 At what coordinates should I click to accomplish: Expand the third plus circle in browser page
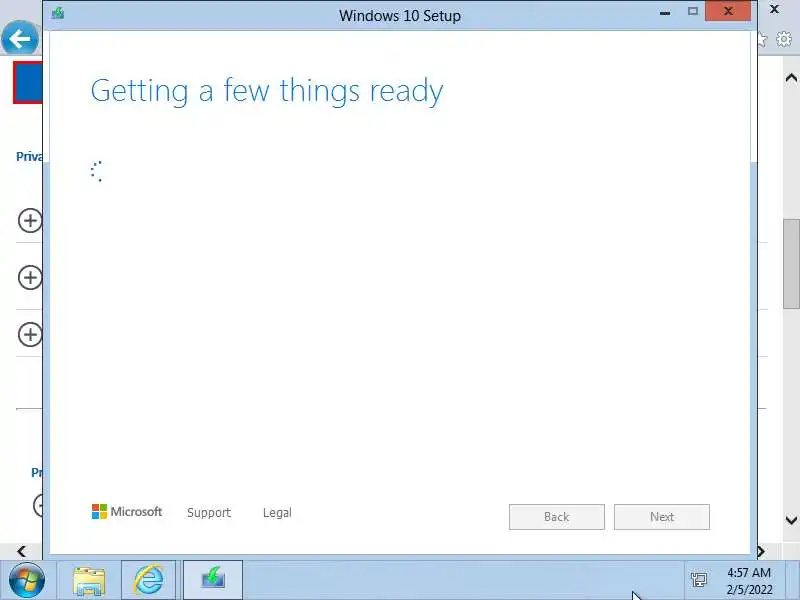(x=30, y=335)
